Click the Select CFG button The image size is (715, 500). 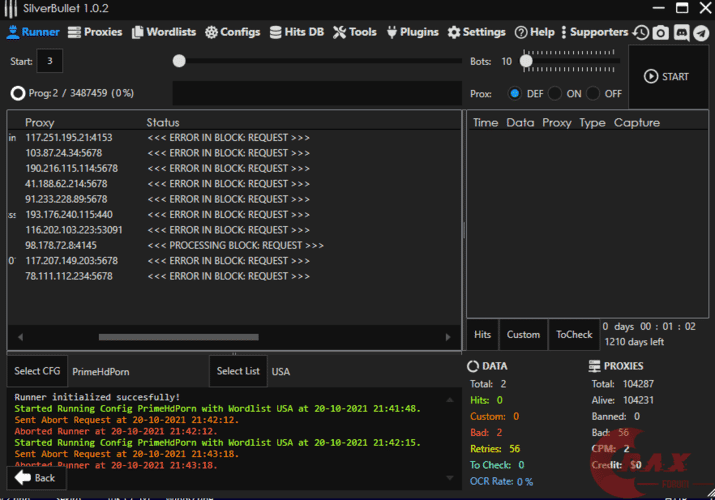37,371
